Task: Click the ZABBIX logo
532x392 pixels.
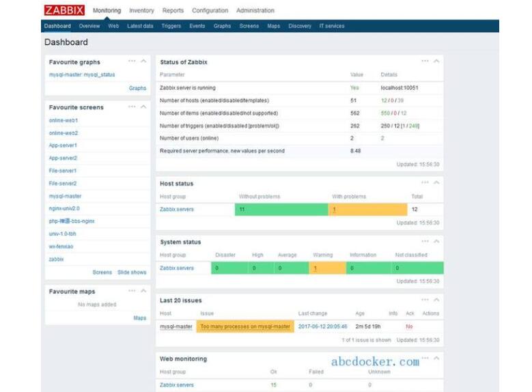Action: click(x=64, y=10)
